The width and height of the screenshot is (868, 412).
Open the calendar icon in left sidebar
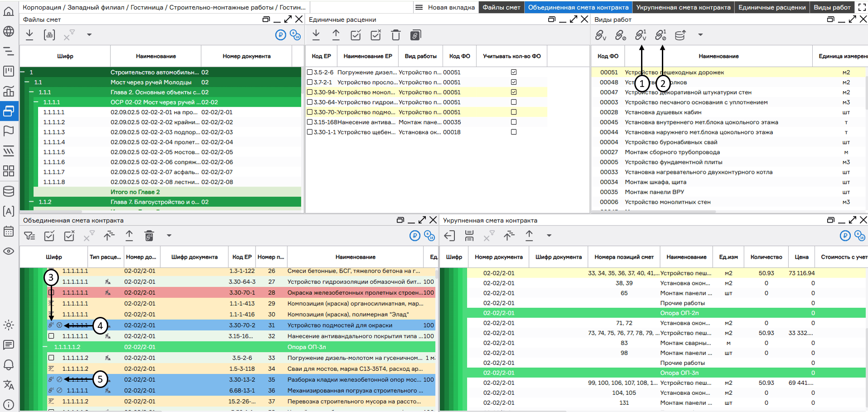(9, 231)
